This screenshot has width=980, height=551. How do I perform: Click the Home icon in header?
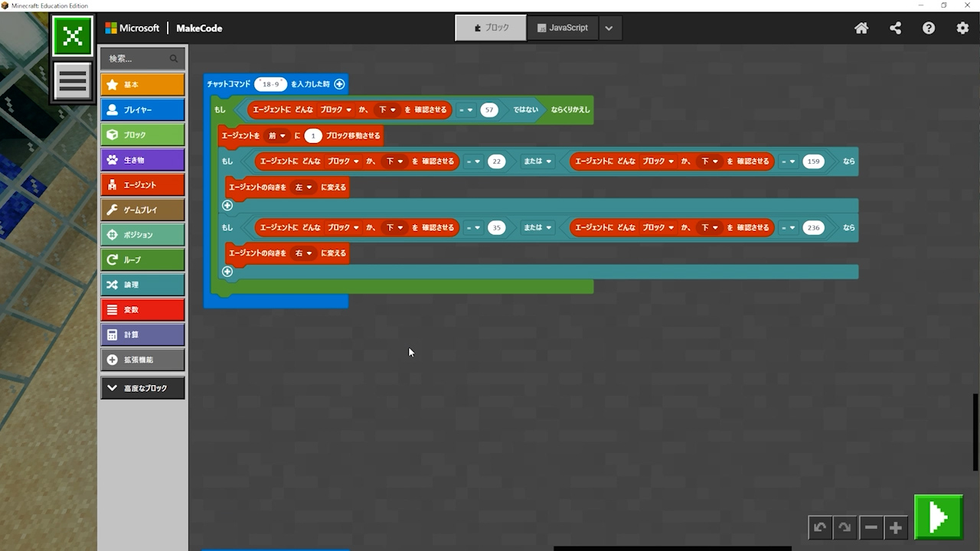(861, 28)
